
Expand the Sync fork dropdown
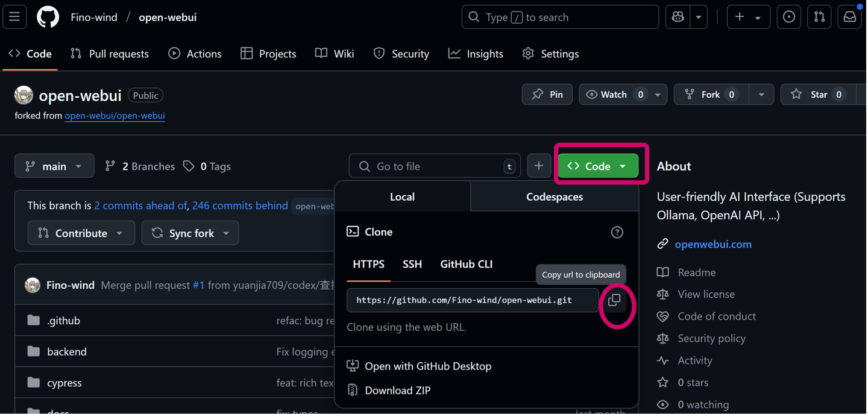(x=190, y=233)
